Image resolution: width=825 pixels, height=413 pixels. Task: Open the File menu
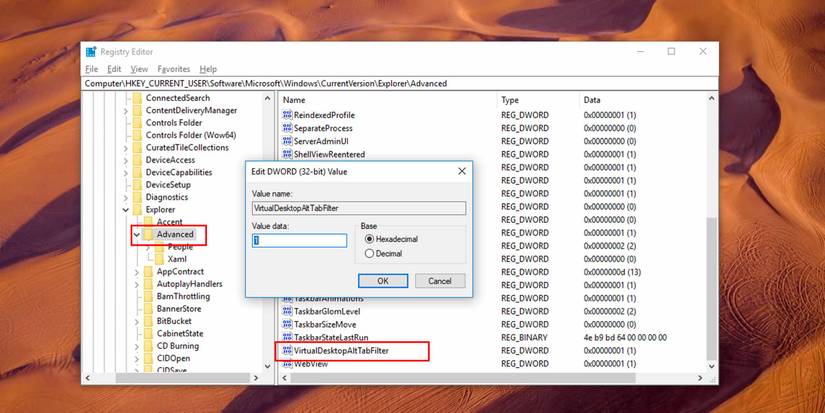coord(92,69)
